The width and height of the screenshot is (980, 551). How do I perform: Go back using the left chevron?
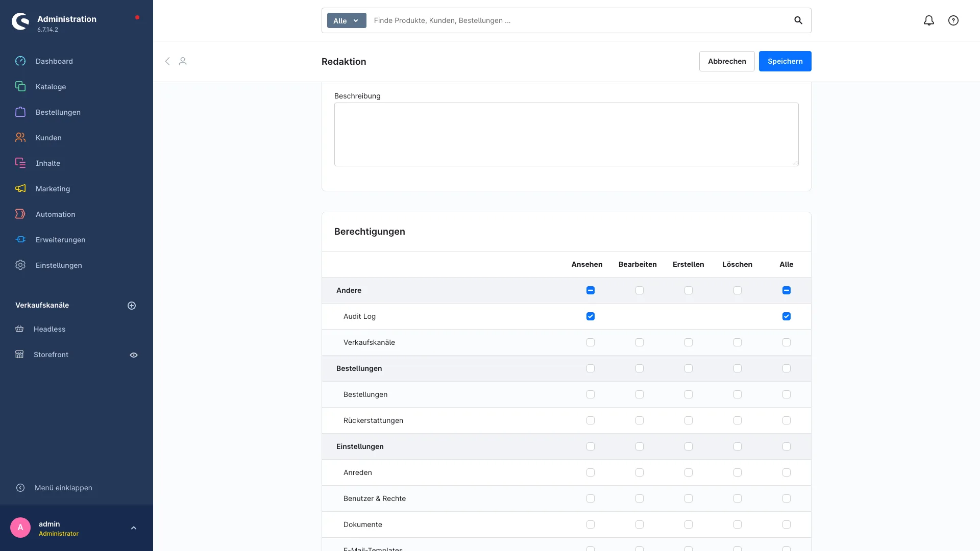pyautogui.click(x=167, y=61)
